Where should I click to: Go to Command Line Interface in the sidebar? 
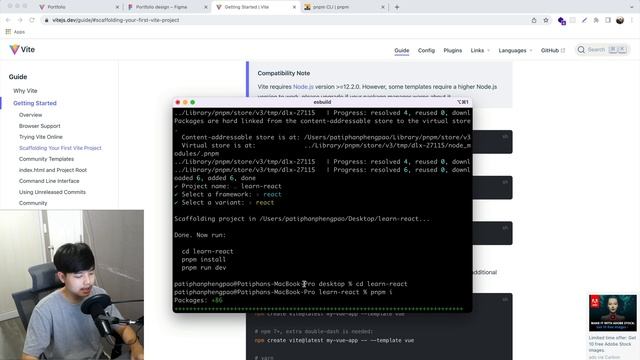click(x=49, y=181)
